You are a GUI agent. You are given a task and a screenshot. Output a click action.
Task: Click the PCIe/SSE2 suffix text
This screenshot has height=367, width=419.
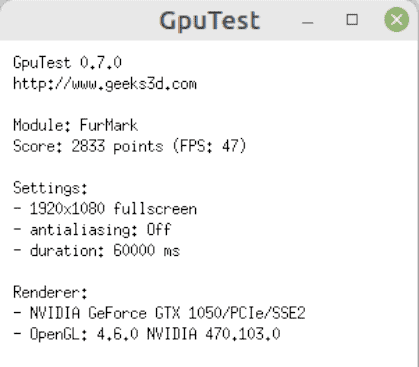point(268,313)
